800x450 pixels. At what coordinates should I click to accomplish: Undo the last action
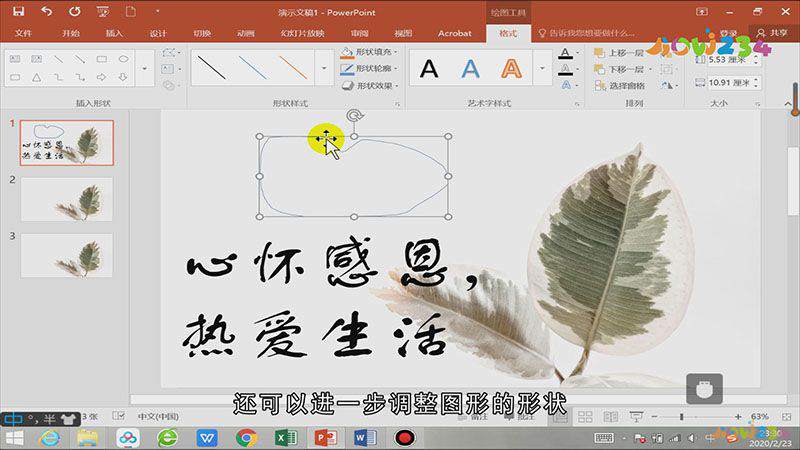[x=46, y=11]
